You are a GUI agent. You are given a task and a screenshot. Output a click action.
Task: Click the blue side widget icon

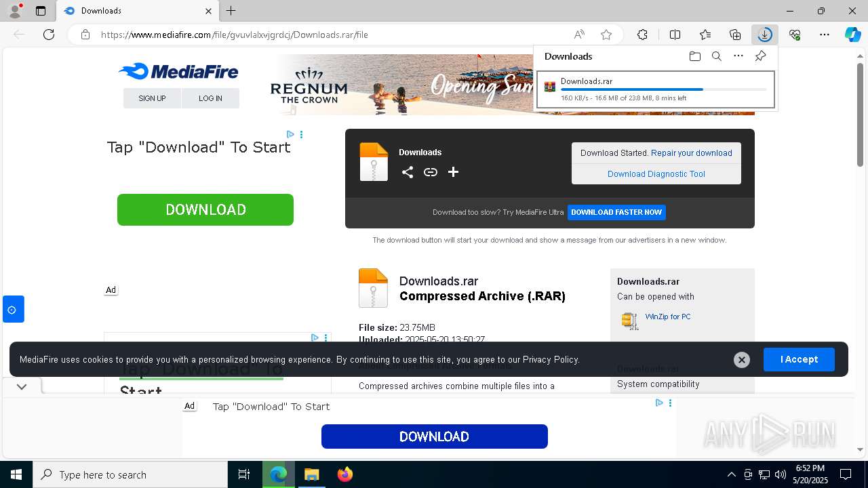point(13,309)
